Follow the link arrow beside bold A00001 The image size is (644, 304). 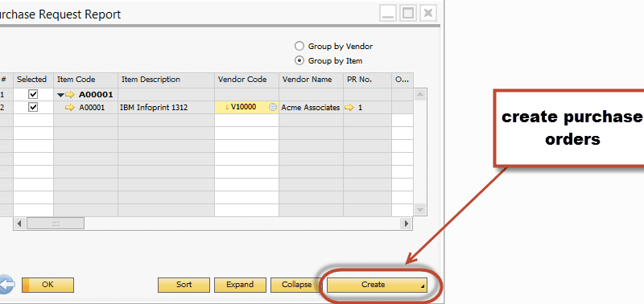[x=70, y=95]
